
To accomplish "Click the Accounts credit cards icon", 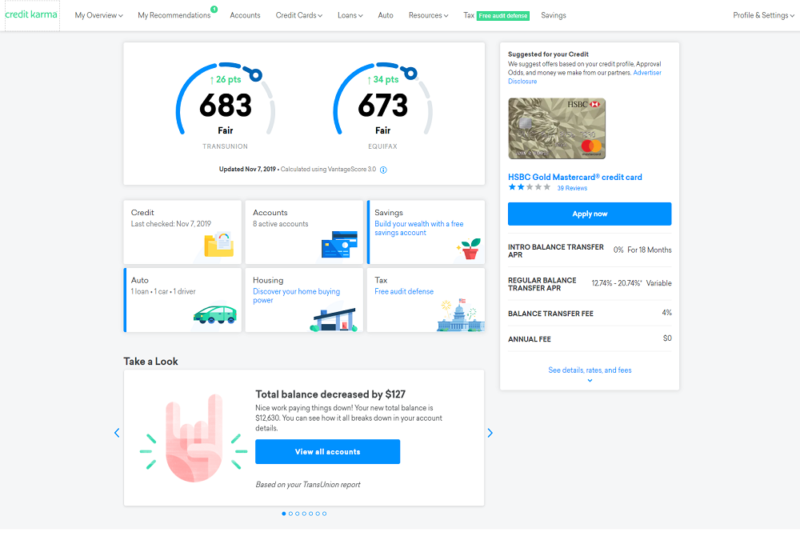I will (339, 244).
